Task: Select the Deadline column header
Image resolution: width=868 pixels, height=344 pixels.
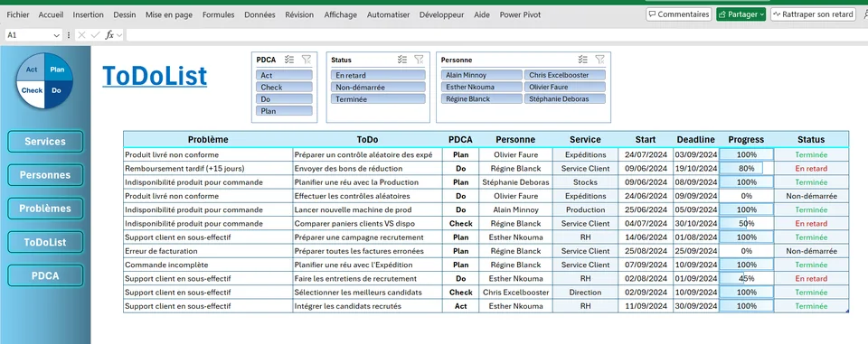Action: point(696,139)
